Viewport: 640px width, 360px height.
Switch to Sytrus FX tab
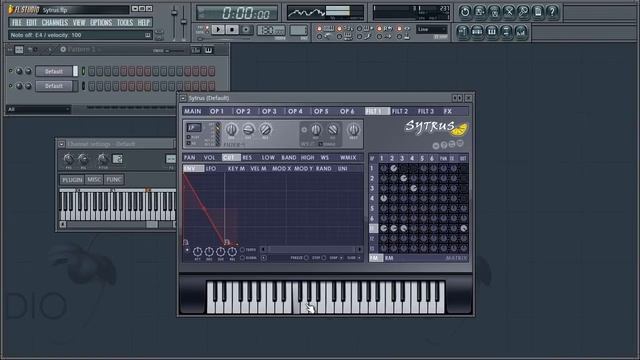point(448,111)
